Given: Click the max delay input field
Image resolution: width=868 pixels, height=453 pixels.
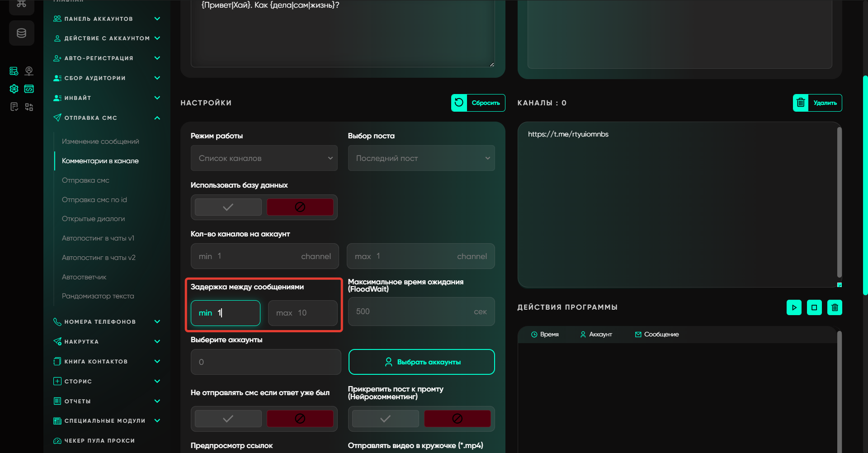Looking at the screenshot, I should click(x=302, y=313).
